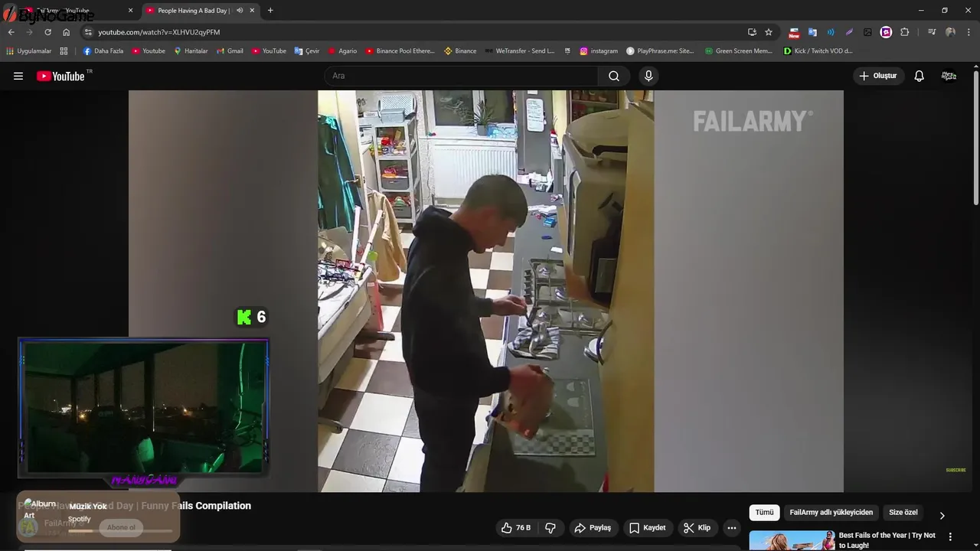Click the circular purple extension icon

coord(886,32)
